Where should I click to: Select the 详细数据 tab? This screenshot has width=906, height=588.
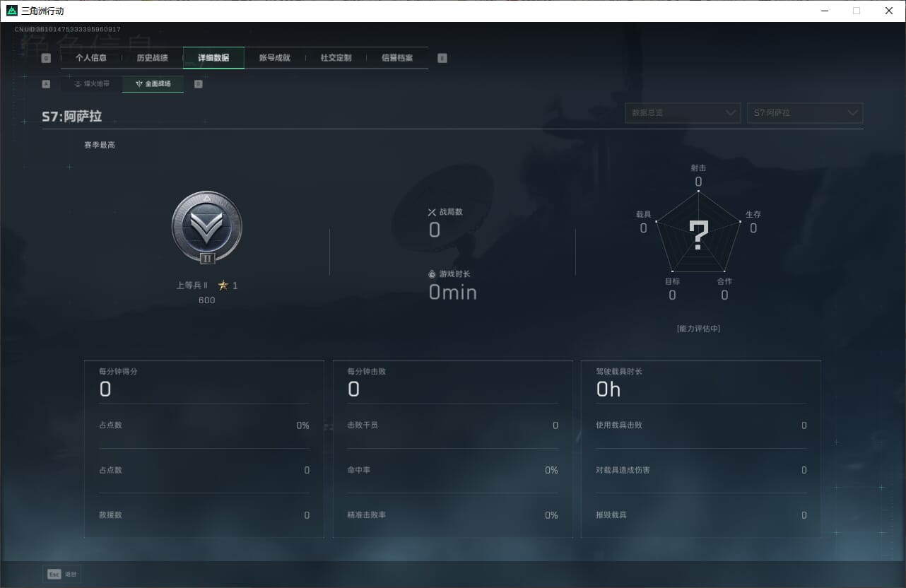pos(213,58)
